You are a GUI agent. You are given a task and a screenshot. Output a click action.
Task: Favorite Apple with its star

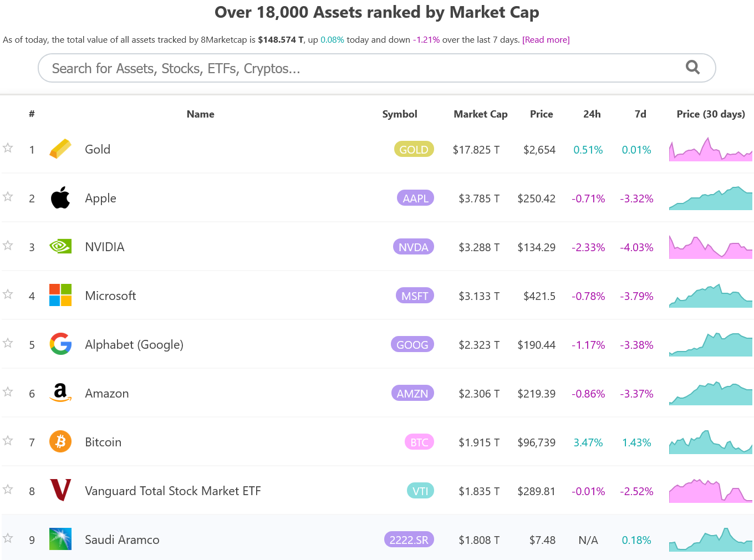[8, 197]
